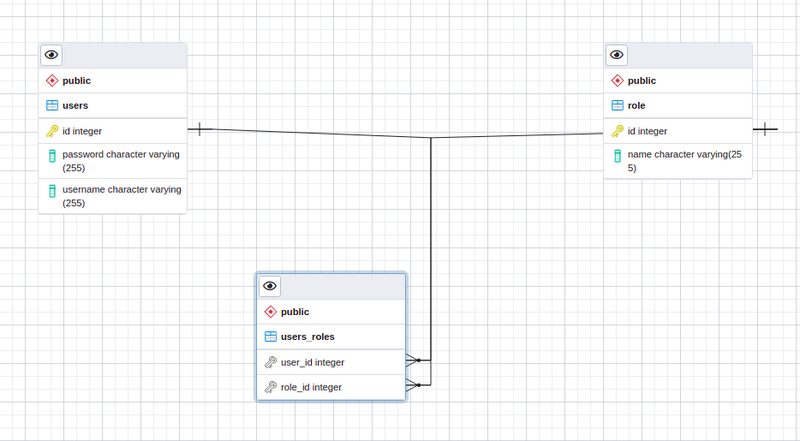800x441 pixels.
Task: Toggle eye icon on users table
Action: [52, 55]
